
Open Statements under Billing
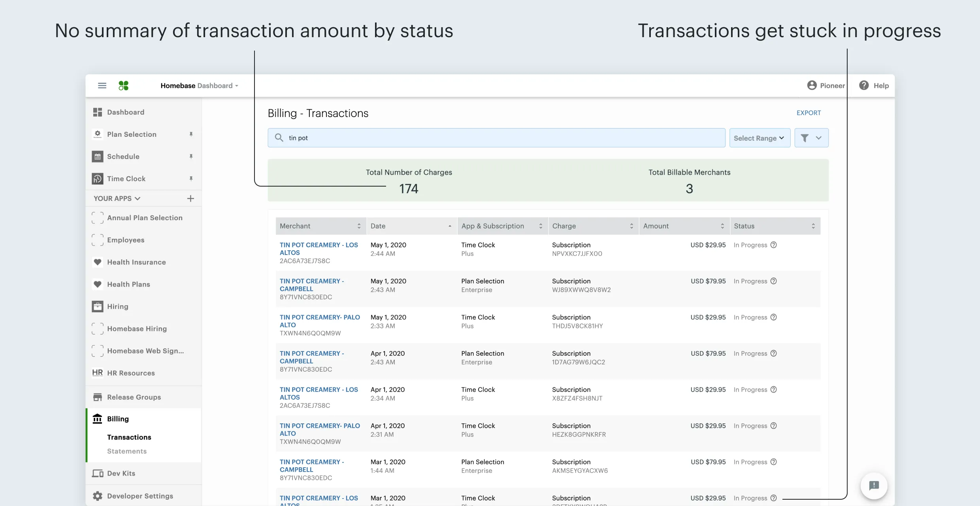(x=127, y=451)
